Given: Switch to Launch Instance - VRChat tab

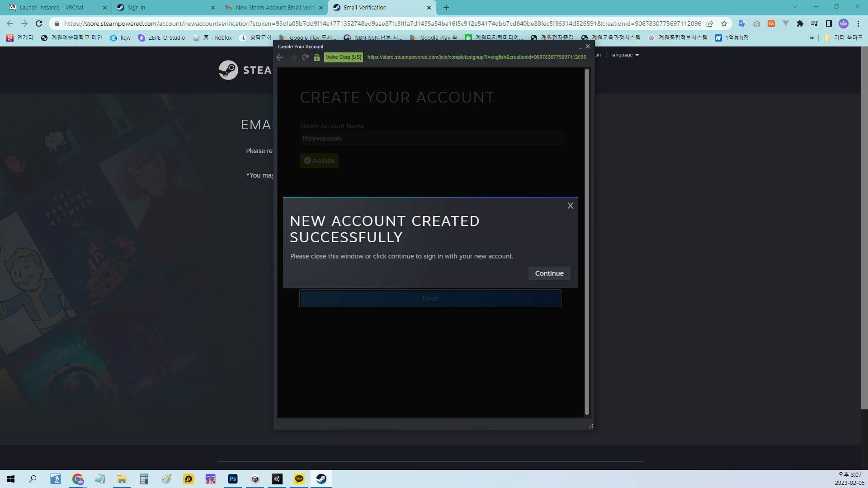Looking at the screenshot, I should [54, 8].
